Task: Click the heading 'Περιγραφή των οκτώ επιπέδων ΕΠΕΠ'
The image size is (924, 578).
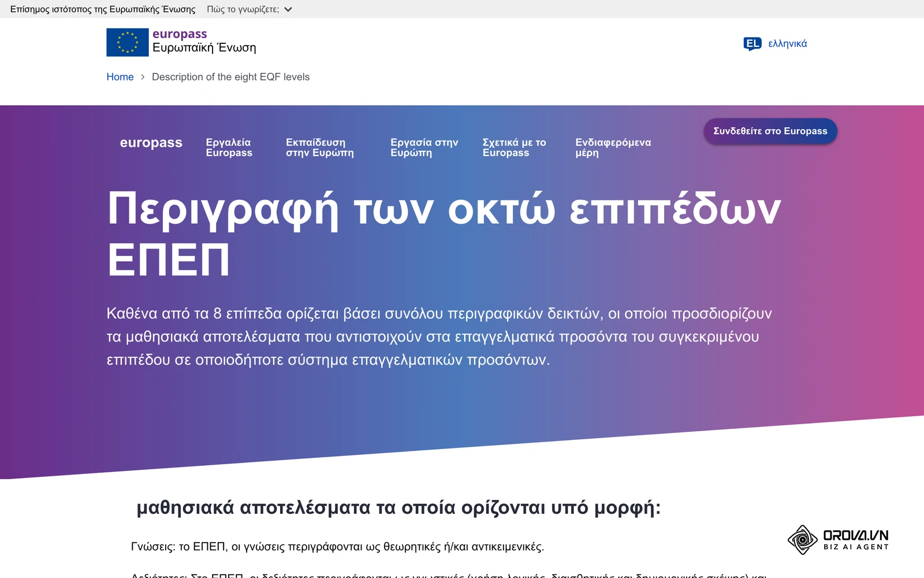Action: [x=444, y=234]
